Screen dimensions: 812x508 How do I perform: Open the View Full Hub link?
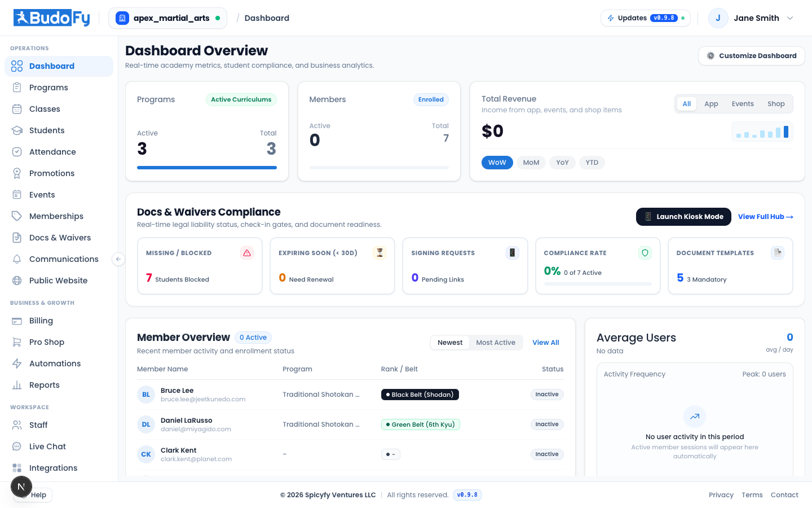pos(766,217)
